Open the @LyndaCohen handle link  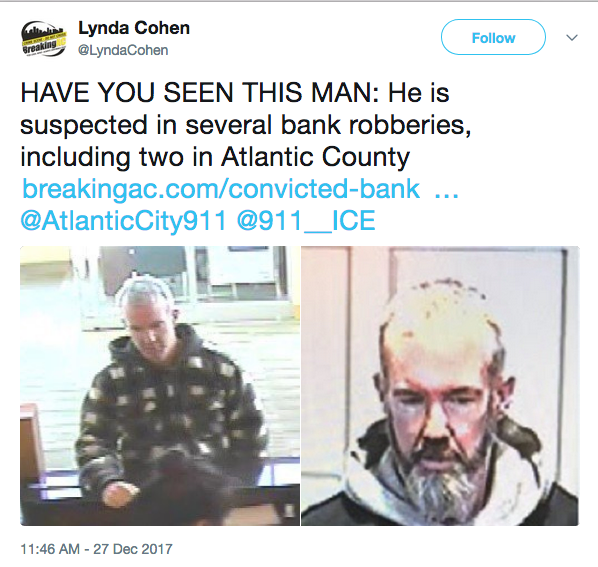pyautogui.click(x=123, y=50)
